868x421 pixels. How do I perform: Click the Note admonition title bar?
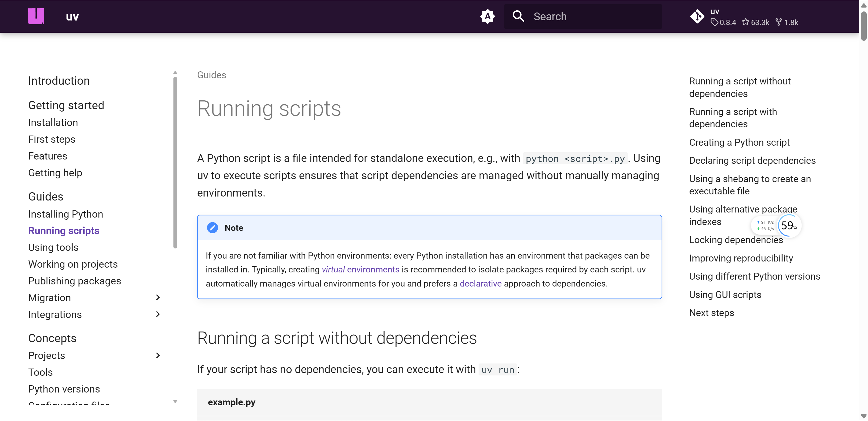point(429,228)
